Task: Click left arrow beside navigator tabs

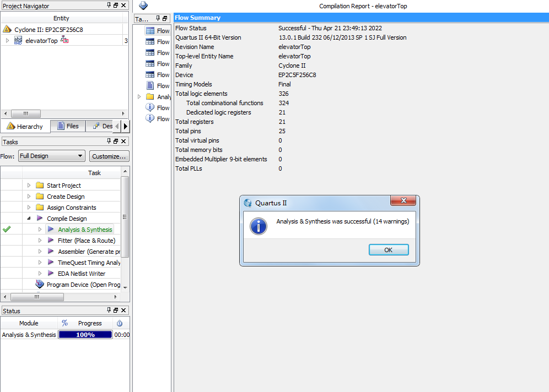Action: click(117, 126)
